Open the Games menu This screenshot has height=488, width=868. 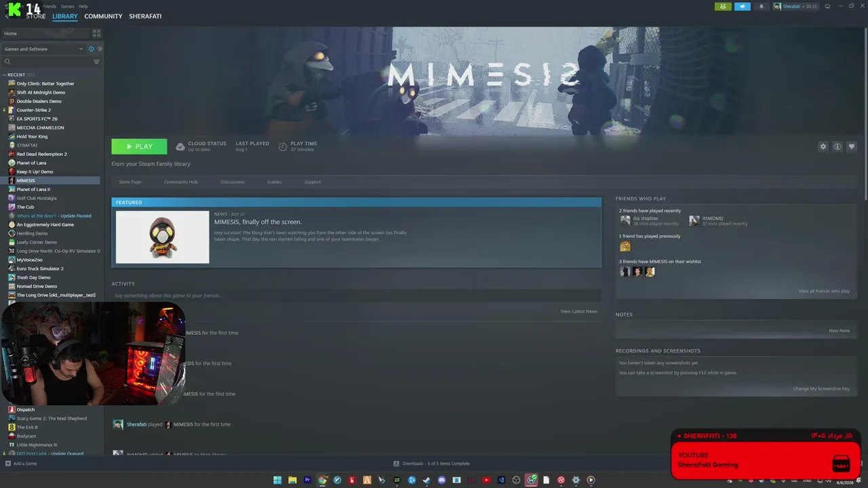point(67,6)
